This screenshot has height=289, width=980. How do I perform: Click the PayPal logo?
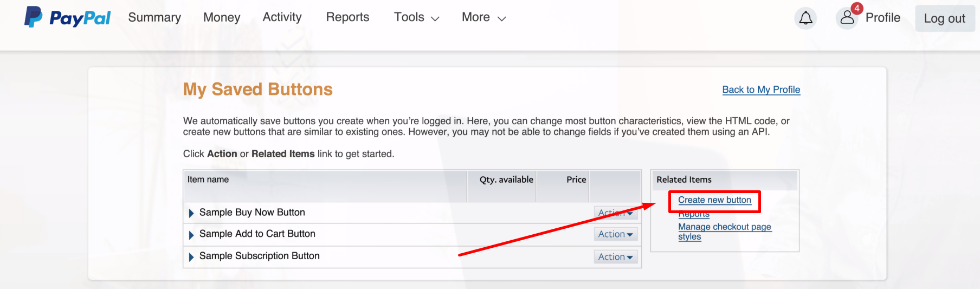[x=67, y=17]
